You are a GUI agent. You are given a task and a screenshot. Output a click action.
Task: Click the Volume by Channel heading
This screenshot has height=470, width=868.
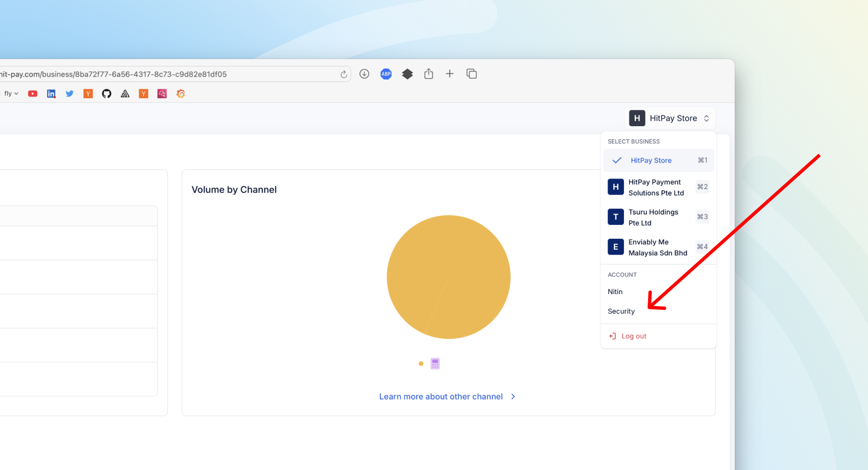click(x=234, y=190)
